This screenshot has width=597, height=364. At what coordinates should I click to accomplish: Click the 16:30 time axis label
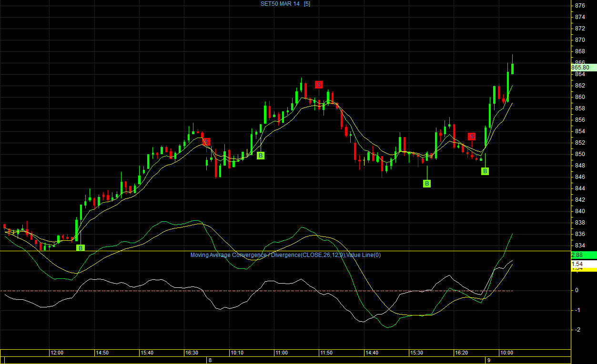click(x=192, y=353)
